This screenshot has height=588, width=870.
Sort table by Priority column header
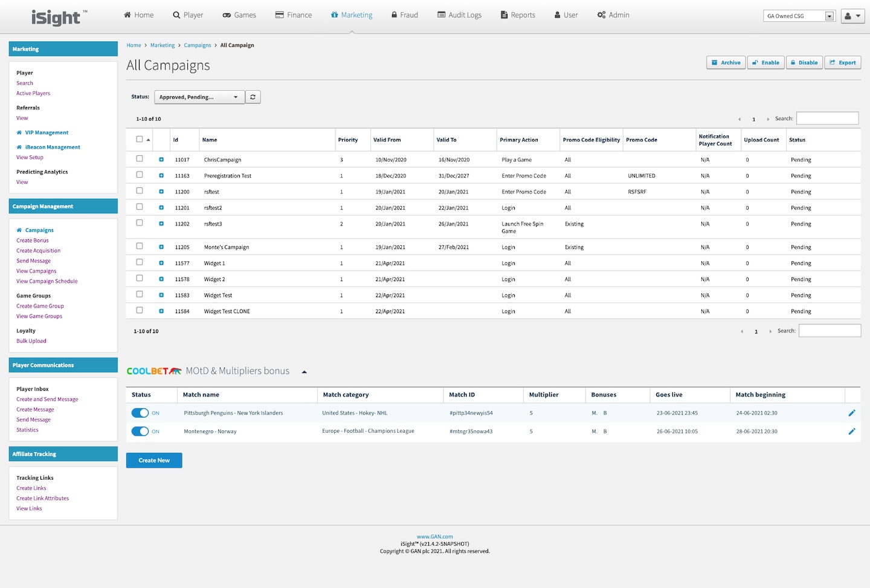(x=348, y=140)
